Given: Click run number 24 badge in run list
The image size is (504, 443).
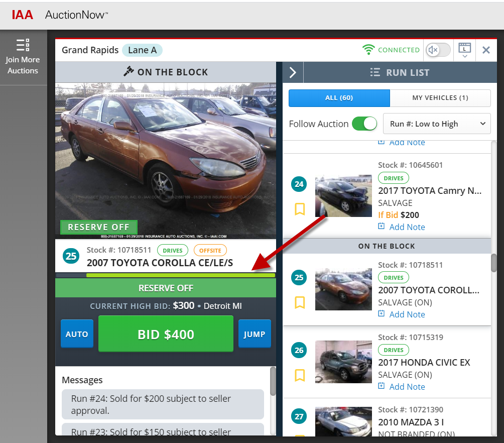Looking at the screenshot, I should tap(299, 184).
